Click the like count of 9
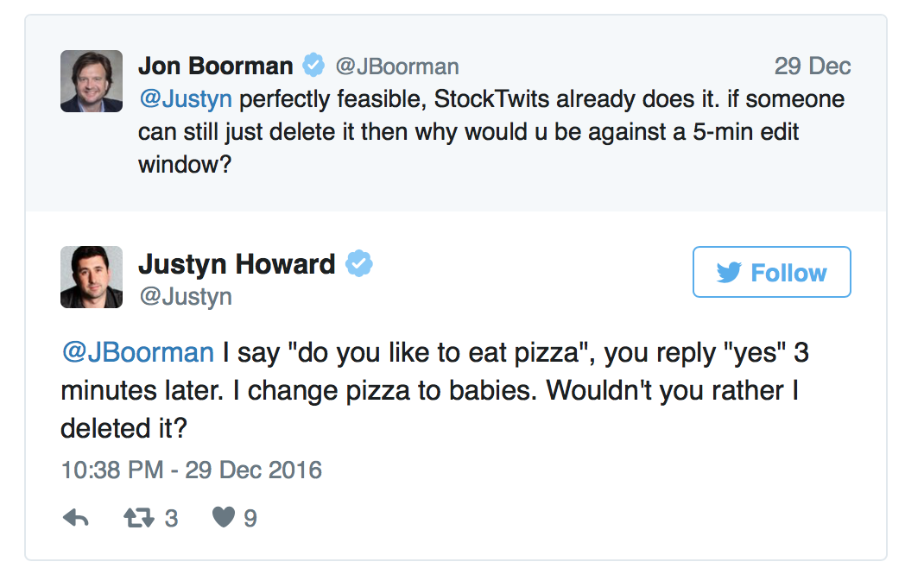The image size is (924, 587). [250, 518]
